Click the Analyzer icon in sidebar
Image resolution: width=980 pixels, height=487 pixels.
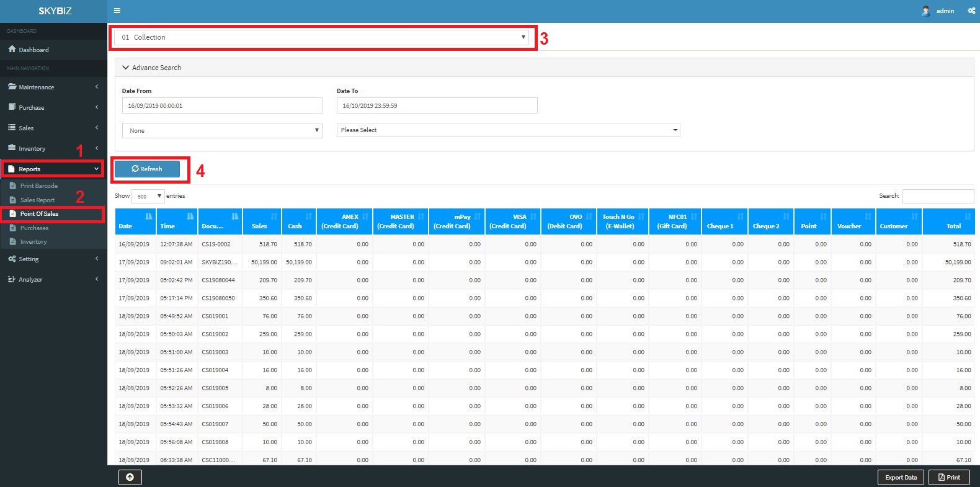click(x=12, y=280)
